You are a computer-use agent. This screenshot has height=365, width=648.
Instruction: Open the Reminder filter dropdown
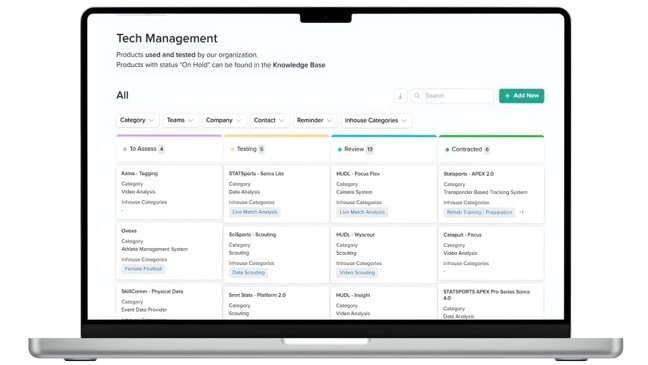pos(314,120)
